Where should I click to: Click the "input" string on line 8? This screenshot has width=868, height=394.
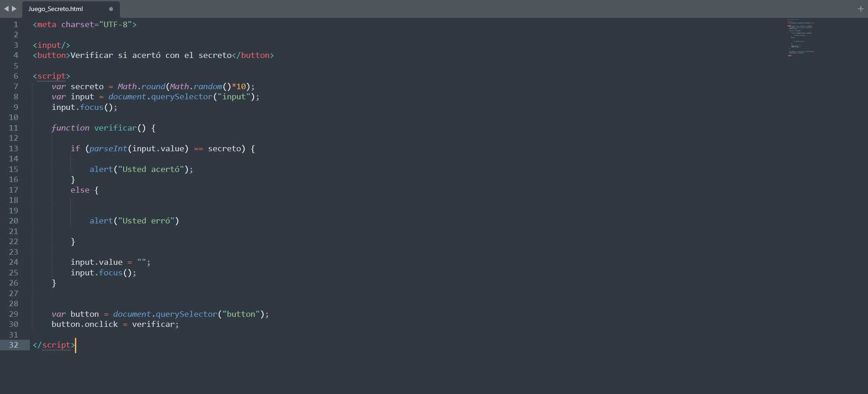(234, 97)
